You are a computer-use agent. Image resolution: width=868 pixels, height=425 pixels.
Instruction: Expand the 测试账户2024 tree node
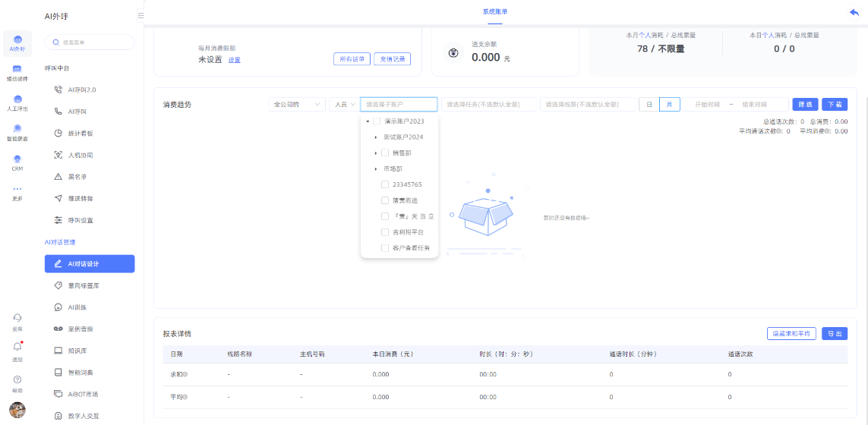[375, 137]
